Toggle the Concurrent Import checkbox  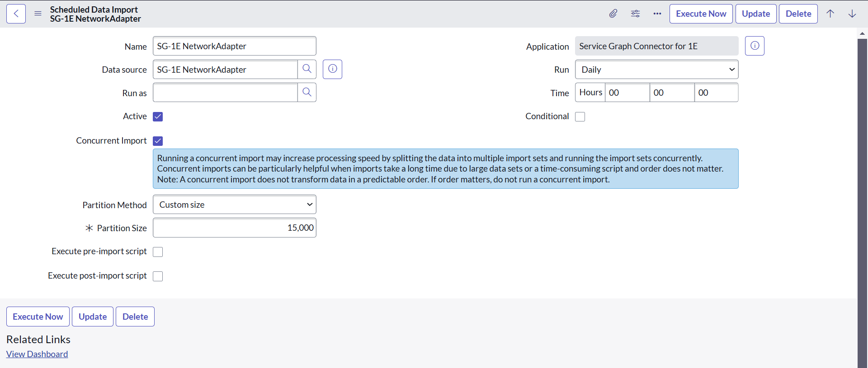(158, 141)
